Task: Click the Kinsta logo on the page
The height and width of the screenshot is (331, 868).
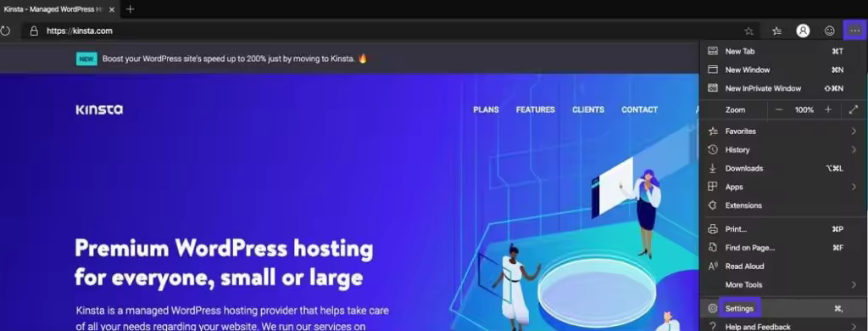Action: pos(99,109)
